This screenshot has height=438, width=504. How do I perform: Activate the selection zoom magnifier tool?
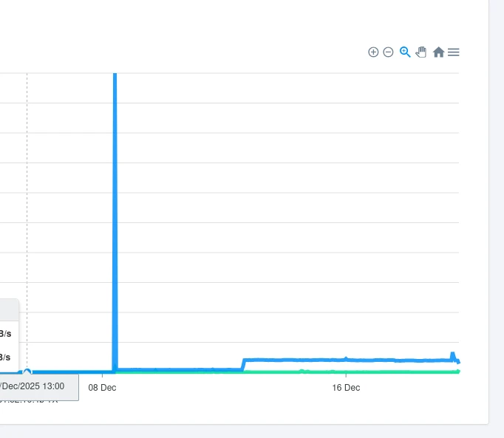[404, 52]
